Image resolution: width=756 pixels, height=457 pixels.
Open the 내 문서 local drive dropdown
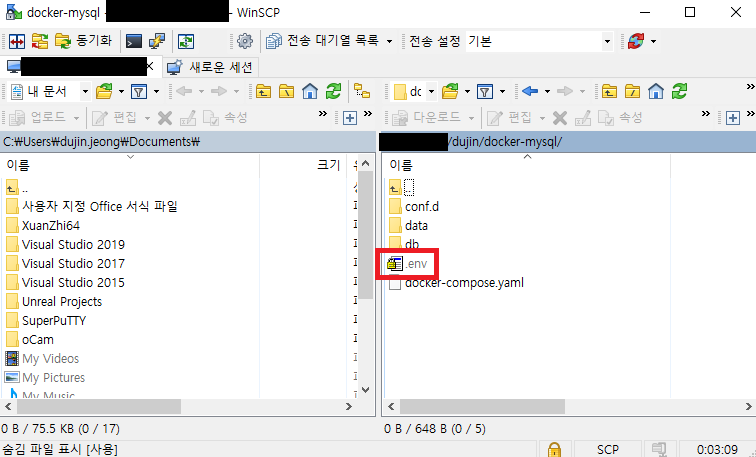tap(50, 91)
